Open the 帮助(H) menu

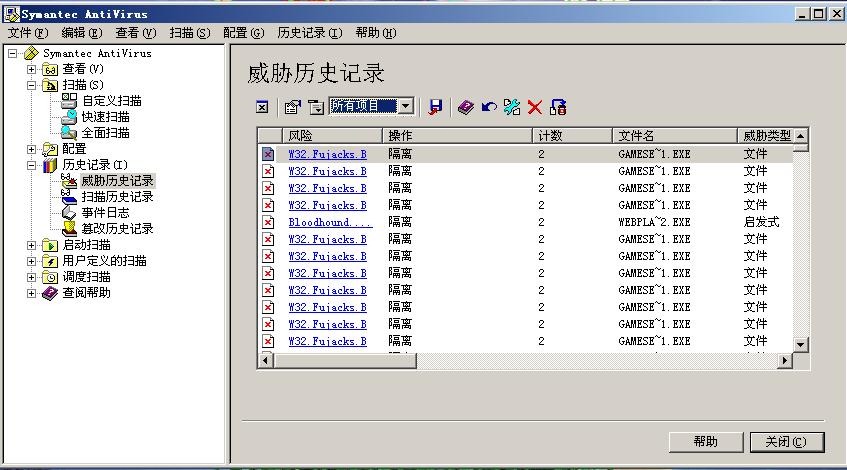click(375, 33)
